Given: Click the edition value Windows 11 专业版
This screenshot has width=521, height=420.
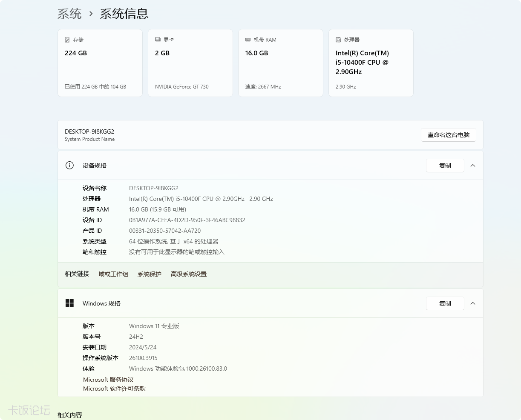Looking at the screenshot, I should point(154,326).
